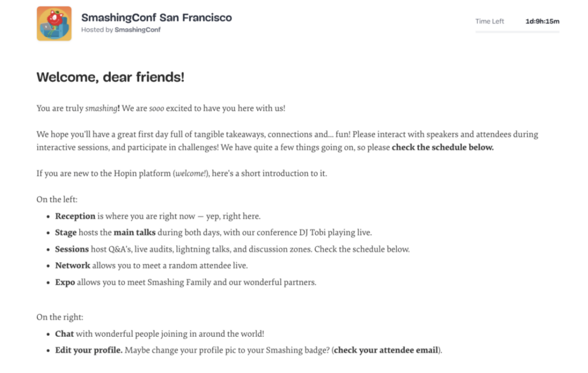Image resolution: width=588 pixels, height=373 pixels.
Task: Click the bold "check the schedule below." text
Action: click(x=442, y=147)
